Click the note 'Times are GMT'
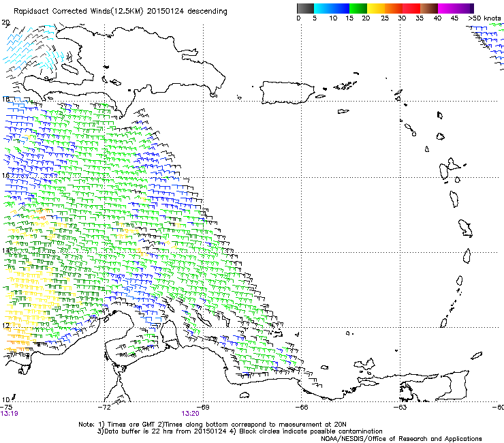 coord(130,425)
